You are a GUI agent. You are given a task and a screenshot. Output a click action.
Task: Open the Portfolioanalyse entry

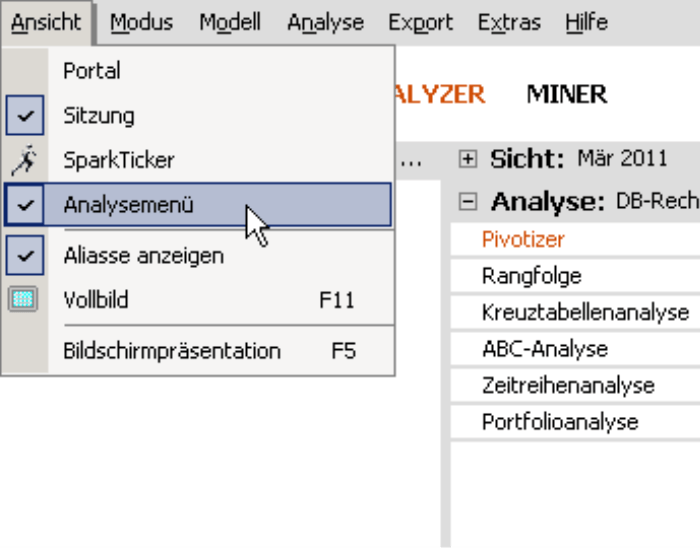coord(560,422)
